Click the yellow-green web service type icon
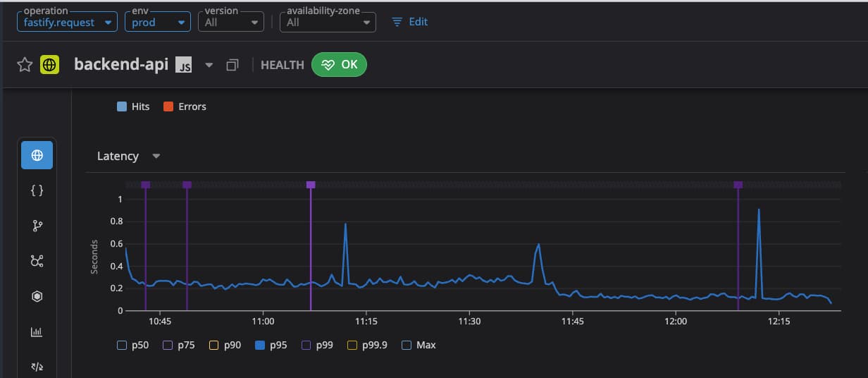 (49, 65)
